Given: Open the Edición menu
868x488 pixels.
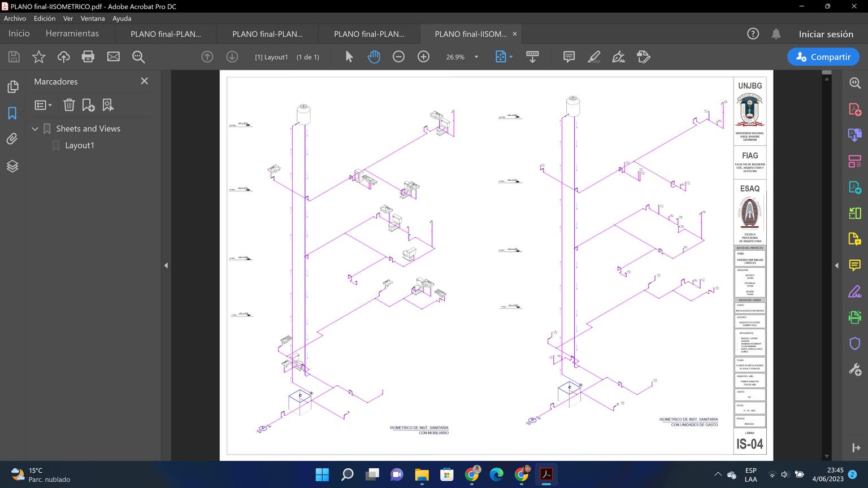Looking at the screenshot, I should click(45, 18).
